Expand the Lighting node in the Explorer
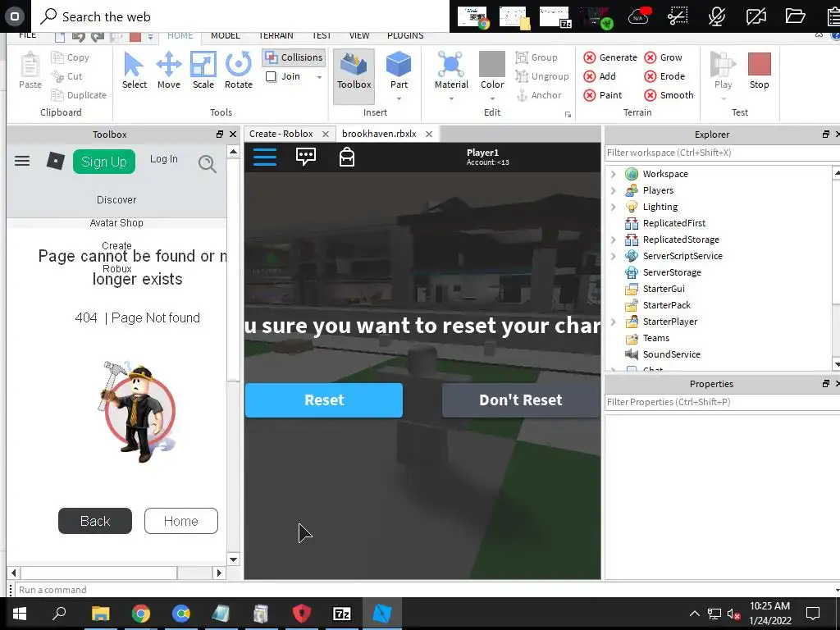 coord(614,207)
